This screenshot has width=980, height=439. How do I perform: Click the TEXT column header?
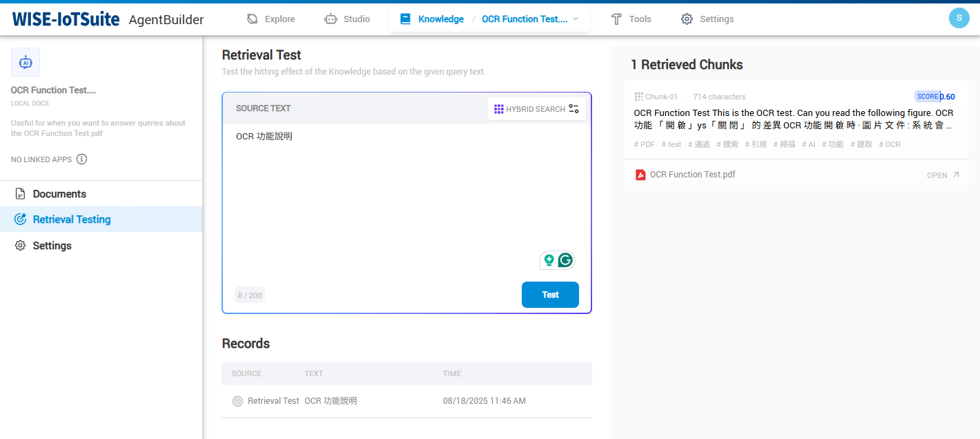click(x=314, y=373)
